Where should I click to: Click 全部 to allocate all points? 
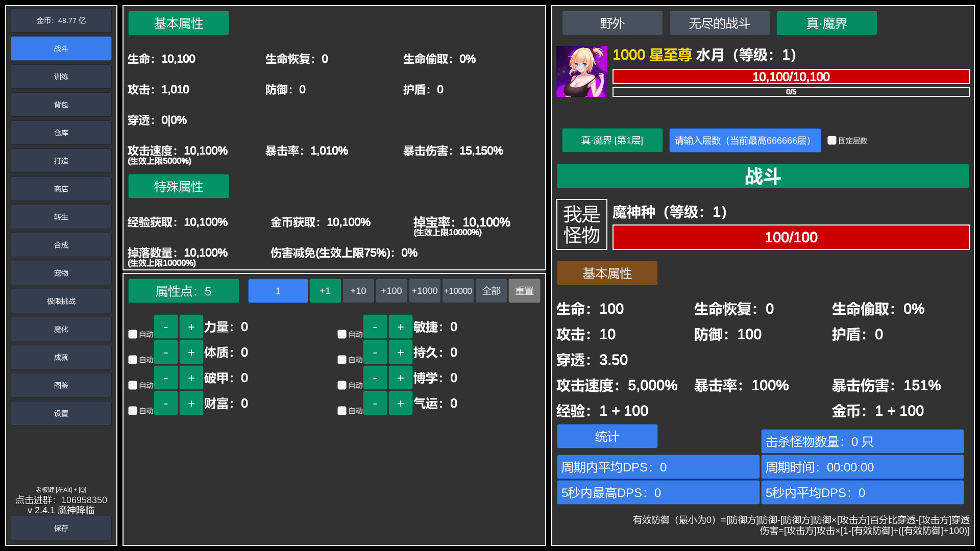491,291
